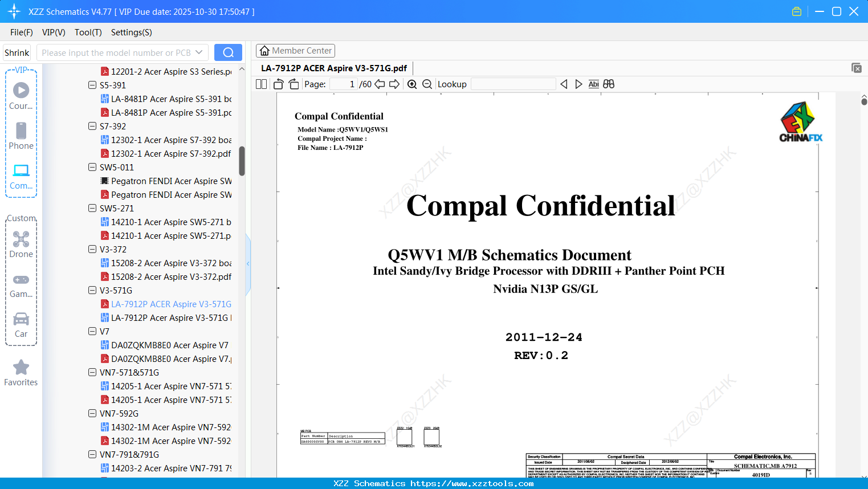The width and height of the screenshot is (868, 489).
Task: Open the DA0ZQKMB8E0 Aspire V7 board file
Action: [164, 345]
